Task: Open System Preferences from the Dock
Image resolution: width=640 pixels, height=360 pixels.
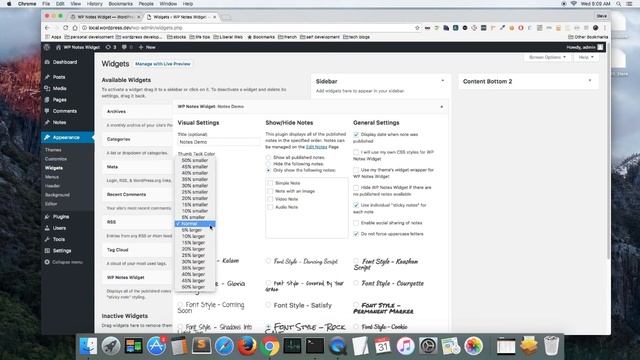Action: coord(428,346)
